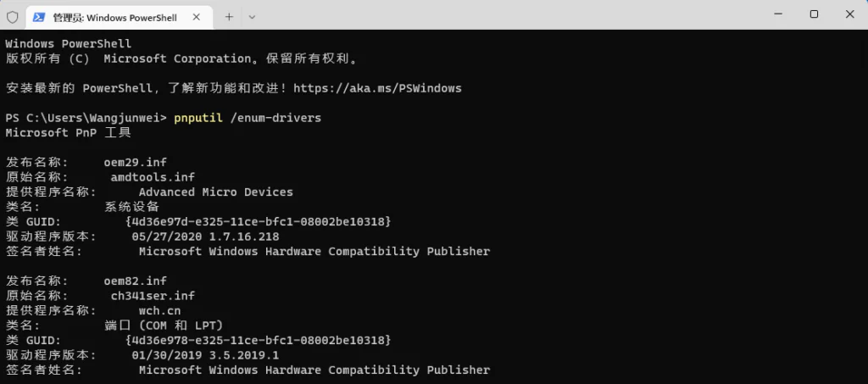868x384 pixels.
Task: Click the amdtools.inf original name
Action: pos(153,177)
